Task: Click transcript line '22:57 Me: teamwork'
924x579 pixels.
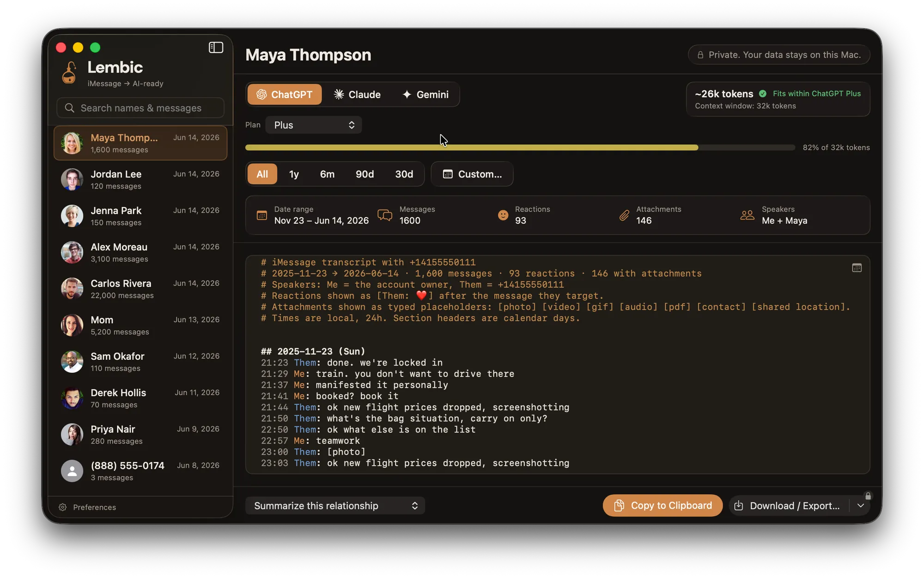Action: pos(310,440)
